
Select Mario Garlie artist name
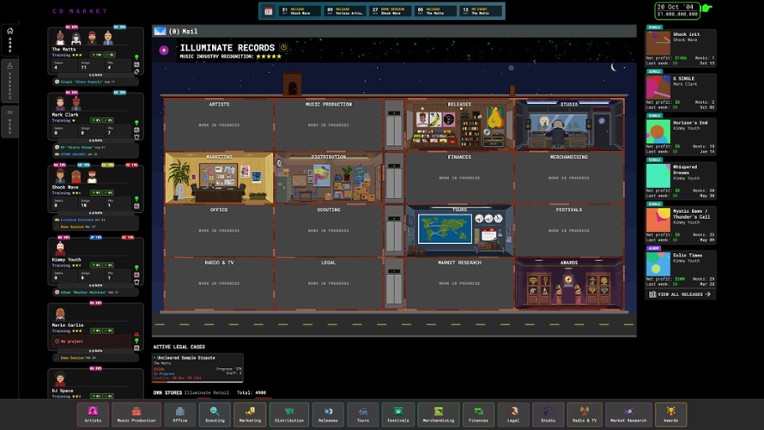click(x=68, y=325)
